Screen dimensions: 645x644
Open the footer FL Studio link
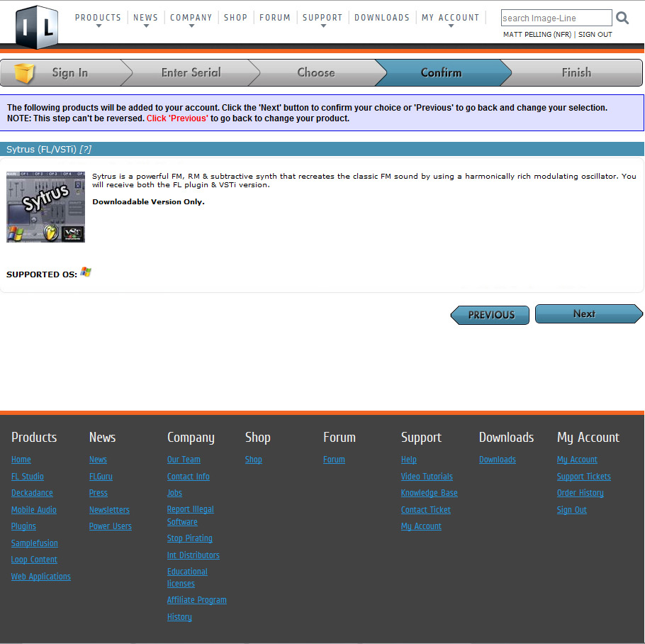coord(27,477)
